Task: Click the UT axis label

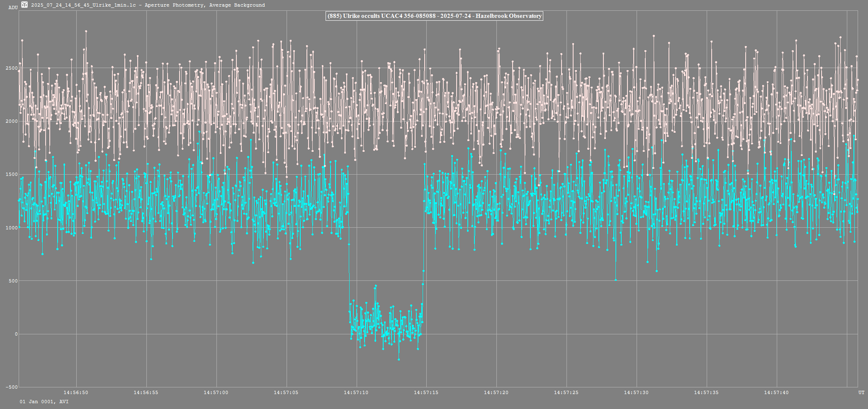Action: click(x=861, y=392)
